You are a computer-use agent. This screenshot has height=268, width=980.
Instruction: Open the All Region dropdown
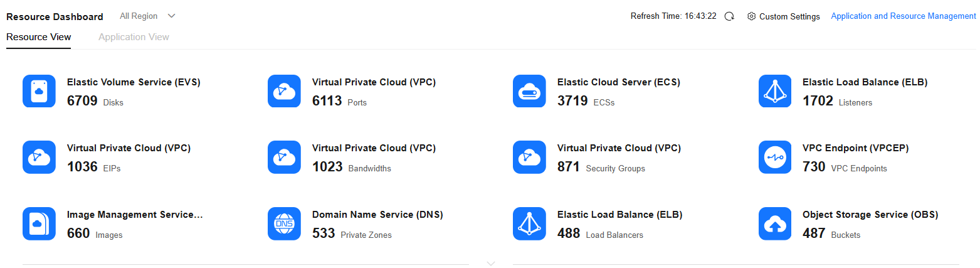pos(147,16)
